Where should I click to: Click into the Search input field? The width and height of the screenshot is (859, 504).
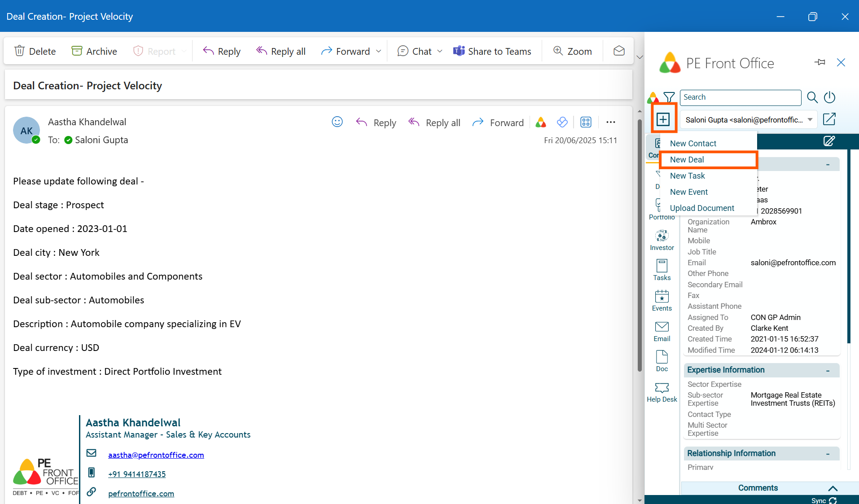click(x=740, y=97)
